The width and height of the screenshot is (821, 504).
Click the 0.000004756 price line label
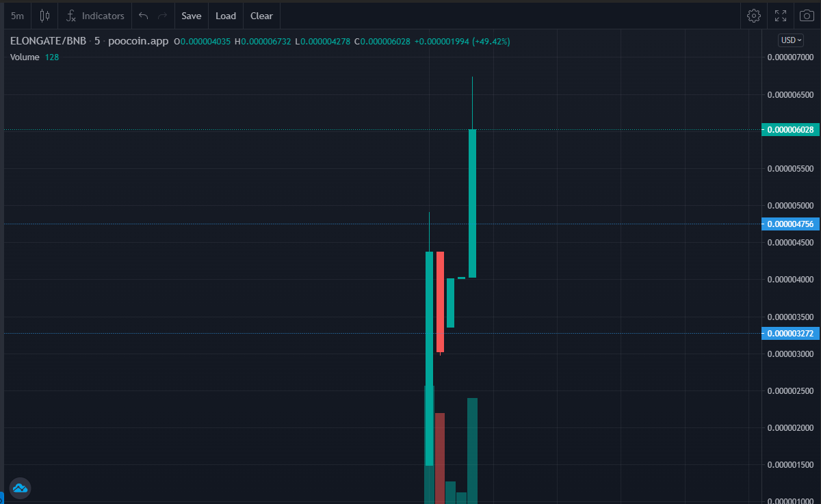click(790, 224)
